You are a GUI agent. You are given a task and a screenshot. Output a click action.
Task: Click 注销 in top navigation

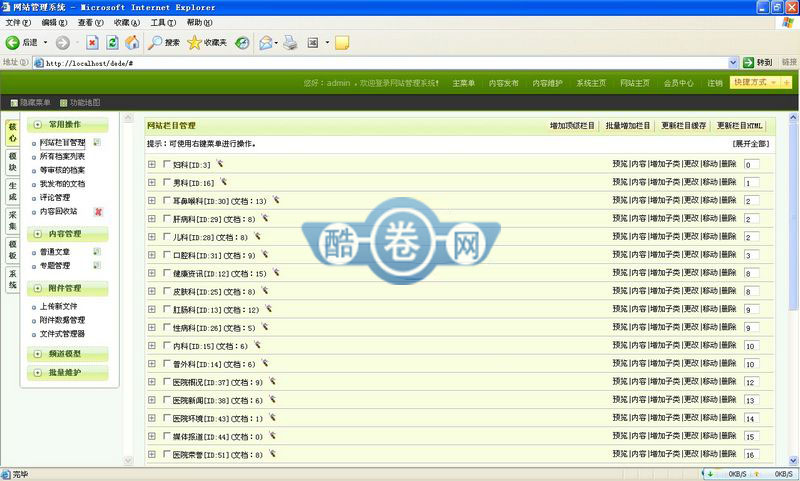(x=715, y=83)
